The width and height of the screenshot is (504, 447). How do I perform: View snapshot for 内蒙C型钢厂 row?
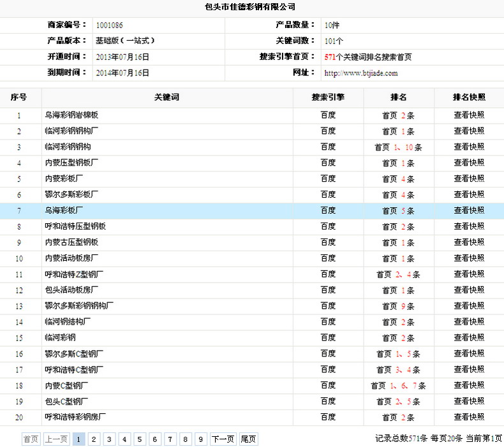click(469, 385)
